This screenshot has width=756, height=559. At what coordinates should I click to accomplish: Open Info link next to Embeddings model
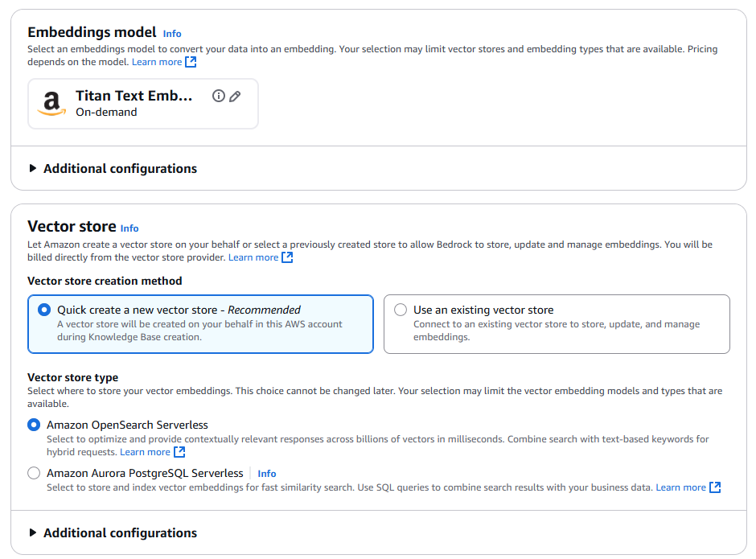click(172, 34)
